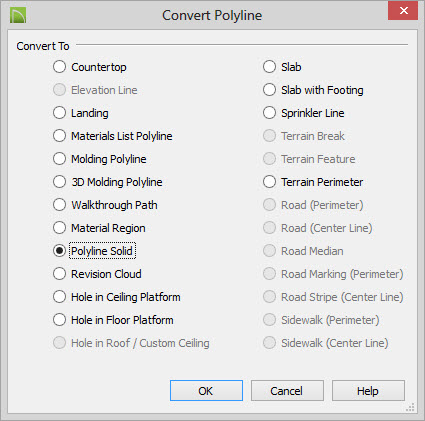
Task: Click the Chief Architect app icon in title bar
Action: (18, 15)
